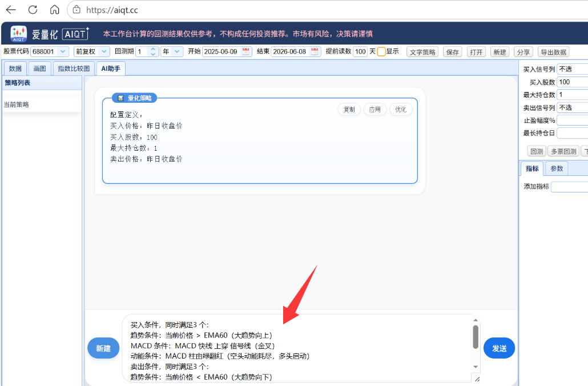Copy the strategy with 复制

click(349, 109)
